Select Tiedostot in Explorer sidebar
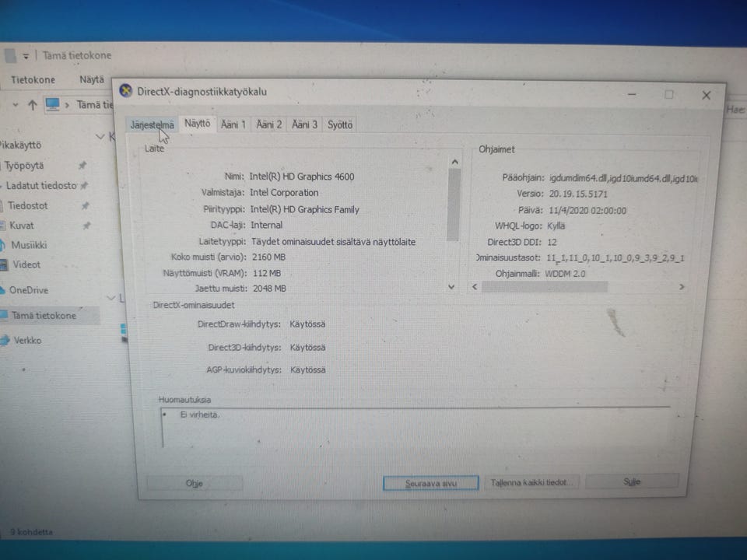This screenshot has width=747, height=560. [x=28, y=205]
